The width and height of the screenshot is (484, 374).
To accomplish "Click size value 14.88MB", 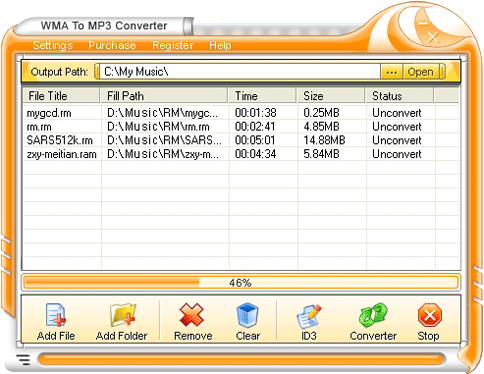I will [324, 140].
